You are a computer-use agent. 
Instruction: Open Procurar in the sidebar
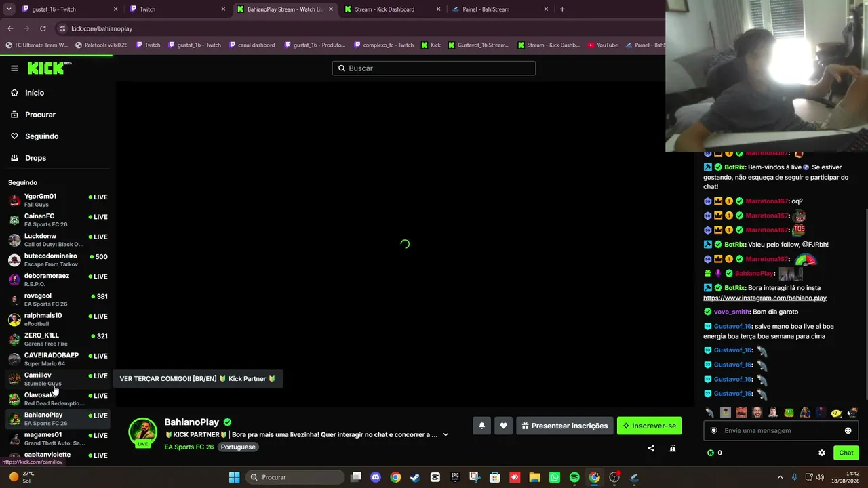click(x=40, y=115)
